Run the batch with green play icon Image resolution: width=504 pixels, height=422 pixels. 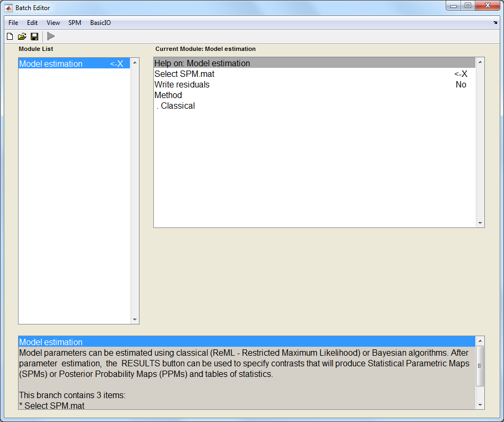point(51,37)
